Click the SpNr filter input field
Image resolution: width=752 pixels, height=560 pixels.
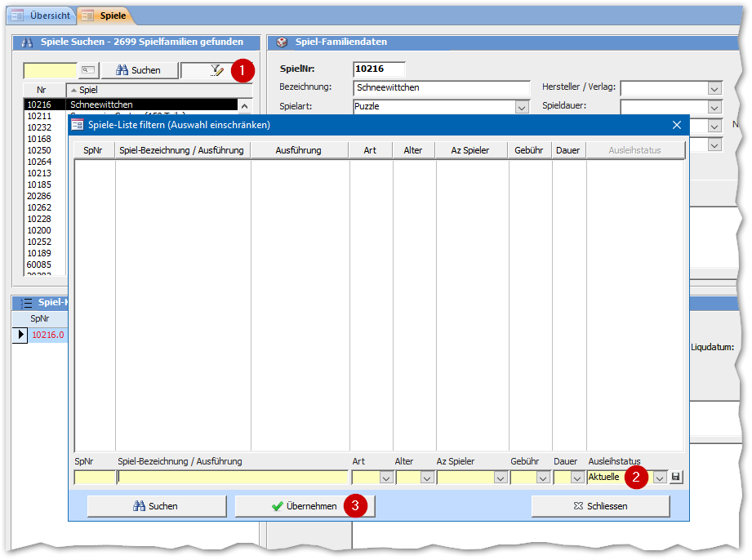[95, 478]
